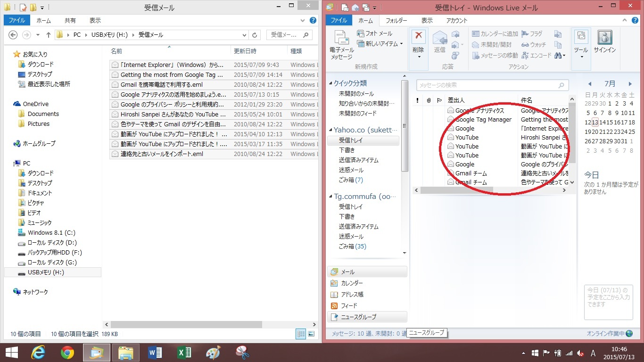Select バックアップ用HDD (F:) in the navigation pane
Image resolution: width=644 pixels, height=362 pixels.
[55, 253]
